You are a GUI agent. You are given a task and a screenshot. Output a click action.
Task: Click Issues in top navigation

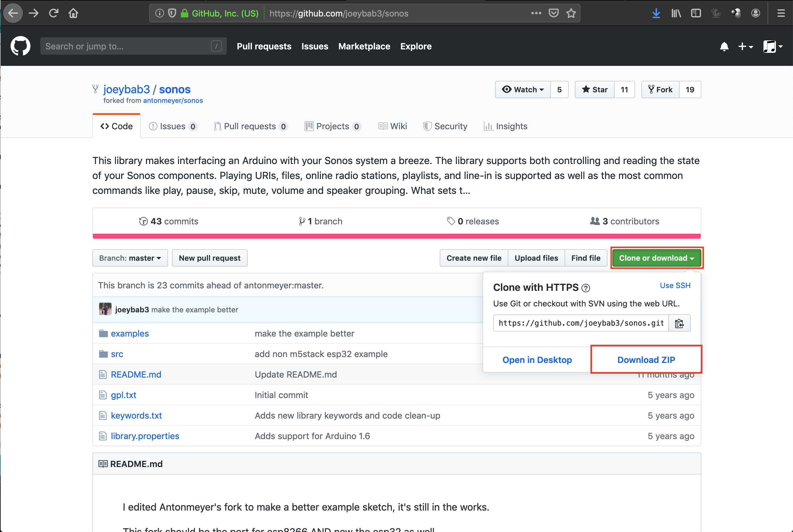pos(315,46)
